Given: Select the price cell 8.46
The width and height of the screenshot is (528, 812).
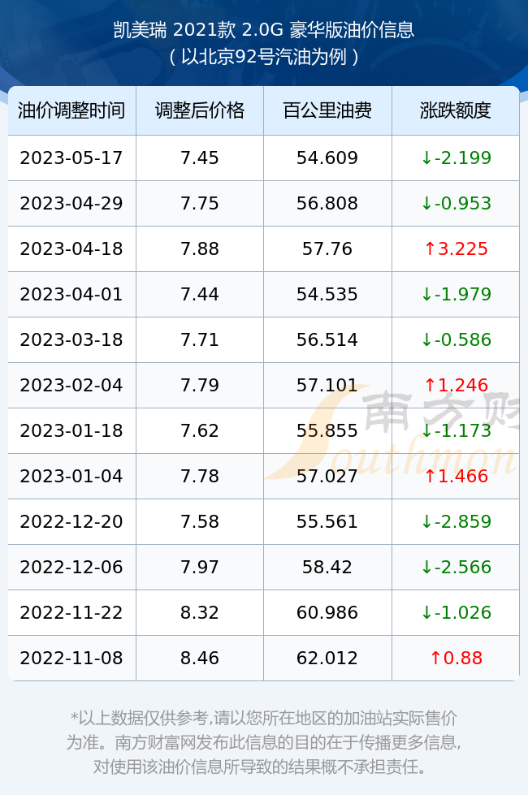Looking at the screenshot, I should pyautogui.click(x=200, y=659).
